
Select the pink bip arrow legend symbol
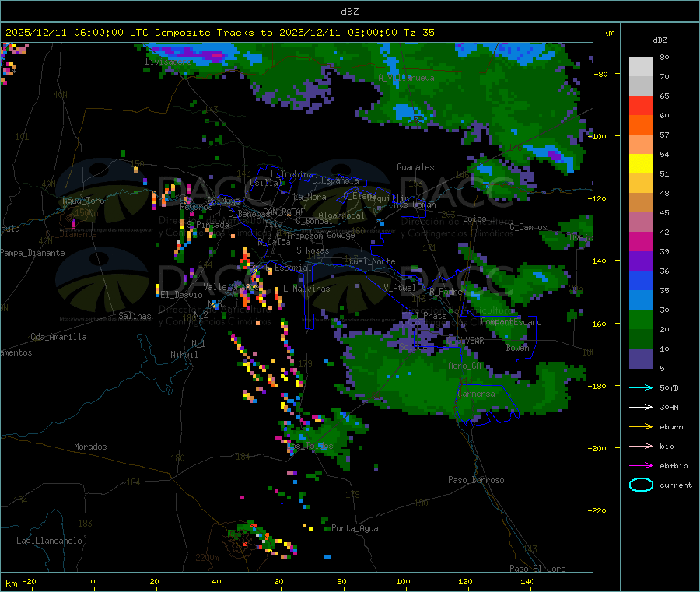tap(641, 446)
